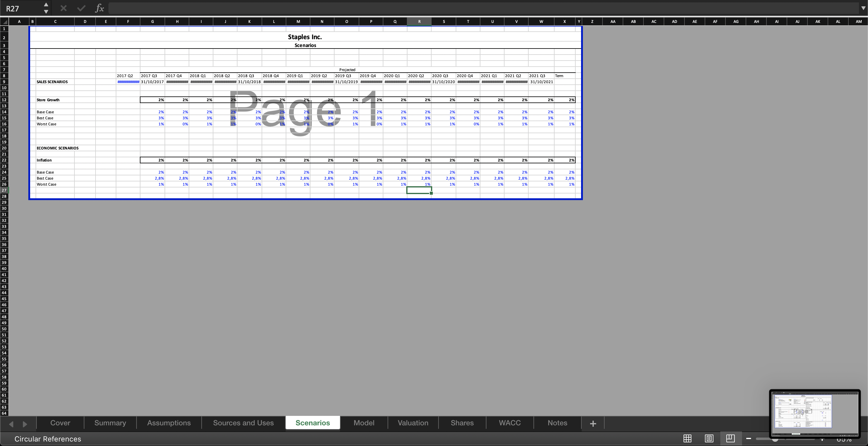Click the 31/10/2017 date cell

(152, 82)
